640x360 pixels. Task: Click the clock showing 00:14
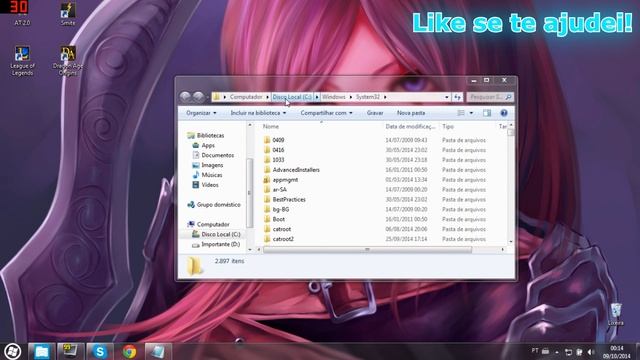(616, 348)
